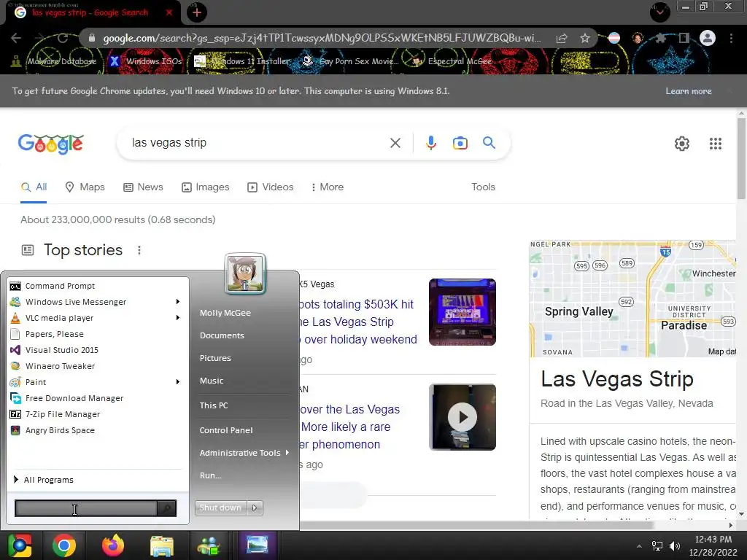Clear the search box with X icon
Viewport: 747px width, 560px height.
tap(395, 143)
